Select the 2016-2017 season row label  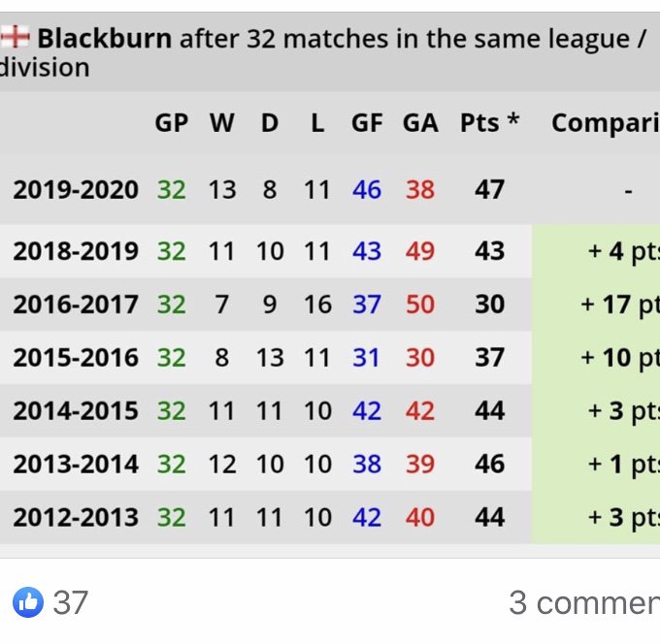click(76, 305)
